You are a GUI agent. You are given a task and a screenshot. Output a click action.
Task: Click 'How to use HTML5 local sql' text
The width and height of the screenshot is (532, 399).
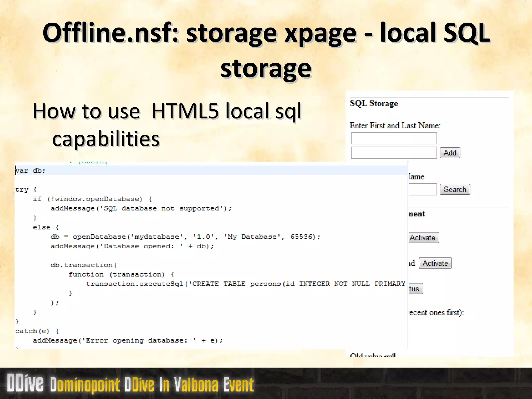[x=167, y=111]
